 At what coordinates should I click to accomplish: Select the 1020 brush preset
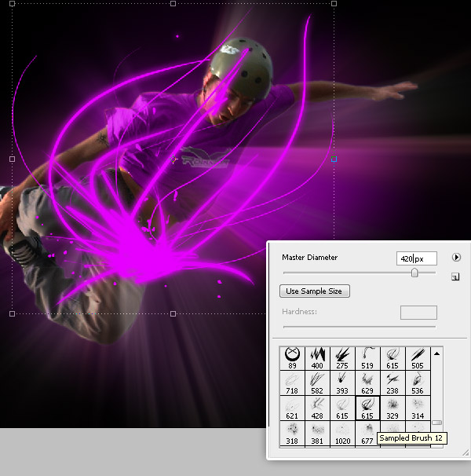342,434
